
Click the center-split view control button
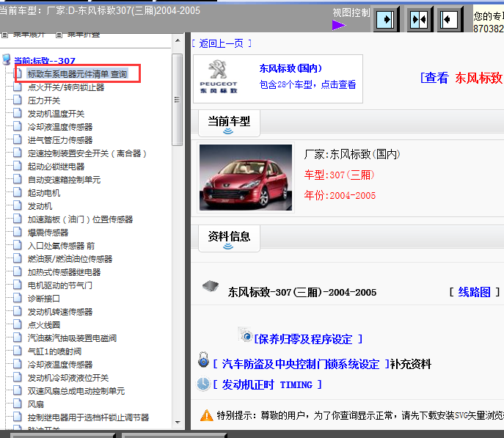click(419, 19)
